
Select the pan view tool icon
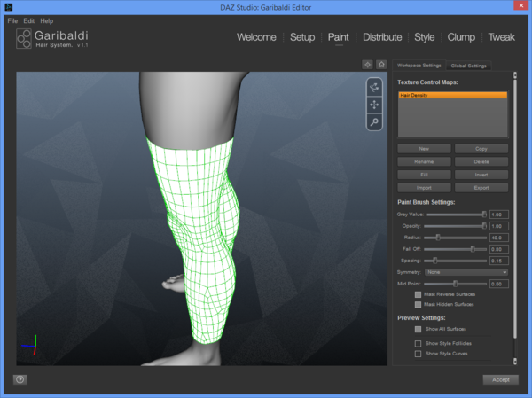[374, 105]
